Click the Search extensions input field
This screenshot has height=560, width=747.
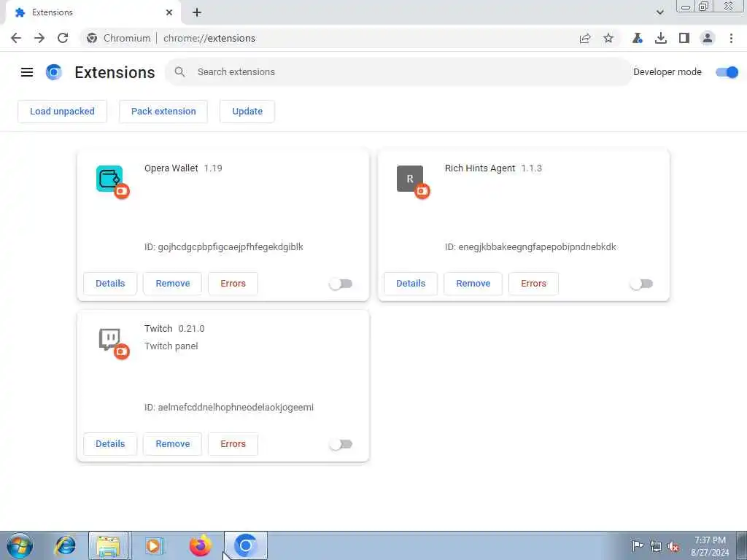pyautogui.click(x=398, y=72)
